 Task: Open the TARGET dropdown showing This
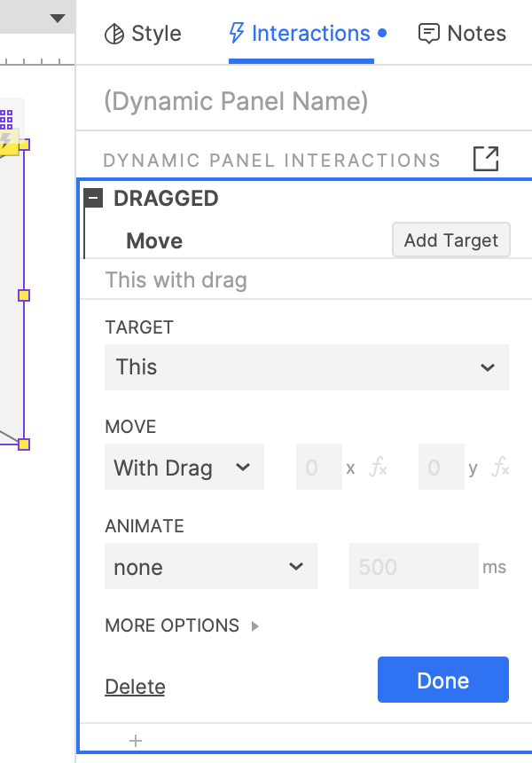coord(306,367)
